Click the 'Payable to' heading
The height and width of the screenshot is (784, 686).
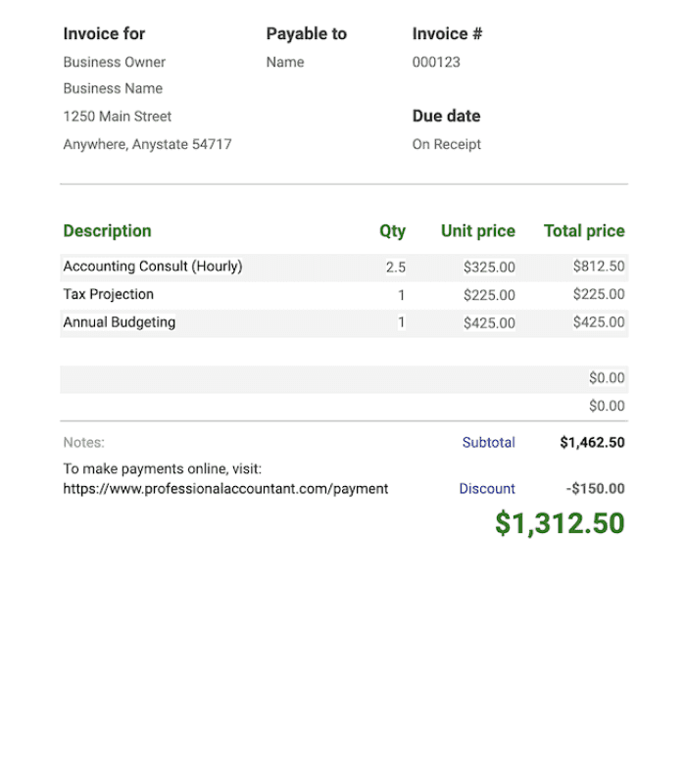307,33
